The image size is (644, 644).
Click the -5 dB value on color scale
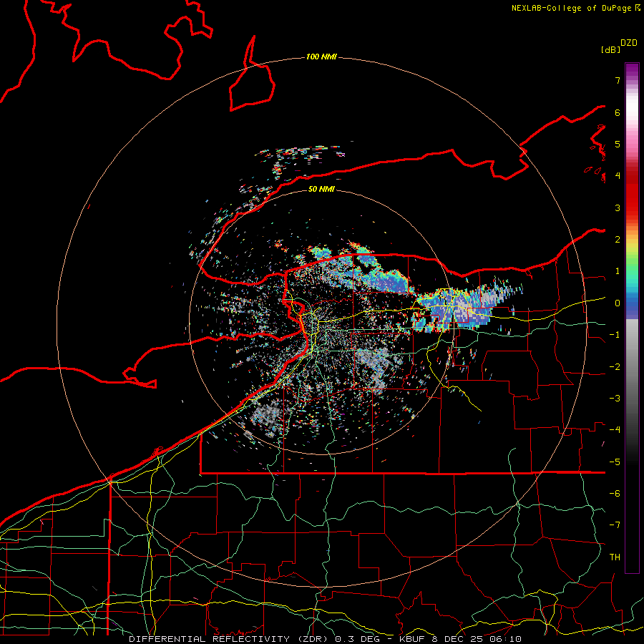coord(615,462)
